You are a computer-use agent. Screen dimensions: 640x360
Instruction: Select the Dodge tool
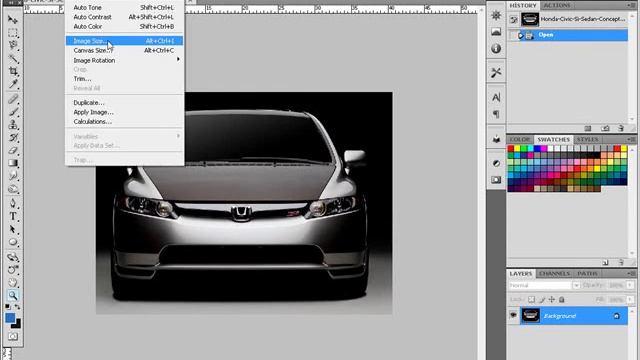13,189
